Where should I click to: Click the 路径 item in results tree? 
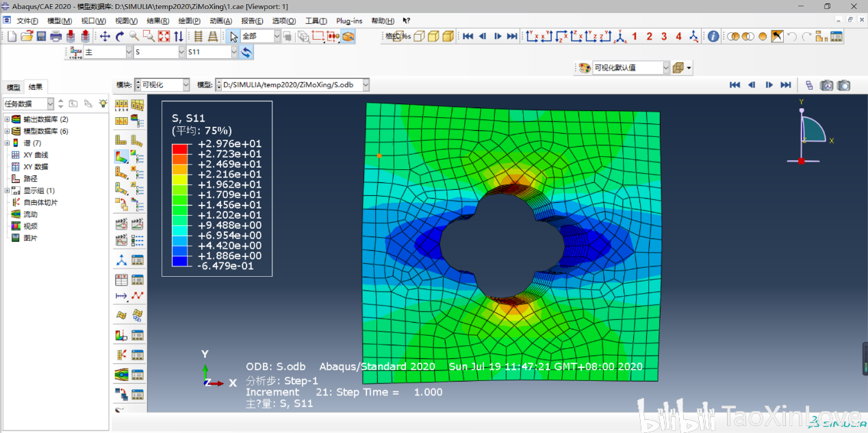[x=30, y=178]
